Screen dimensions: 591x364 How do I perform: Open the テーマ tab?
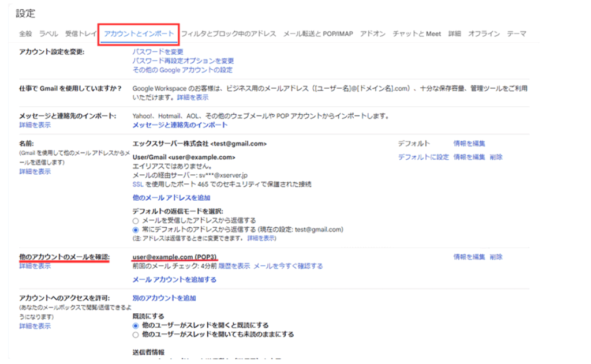517,34
